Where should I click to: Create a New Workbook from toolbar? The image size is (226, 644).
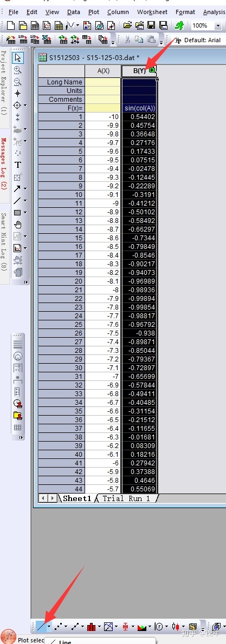(35, 26)
